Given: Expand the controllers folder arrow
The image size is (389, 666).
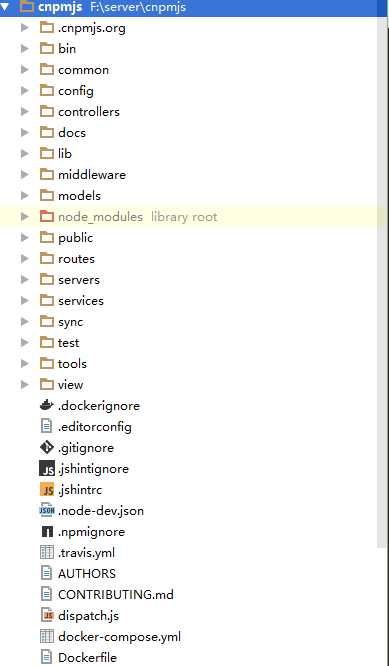Looking at the screenshot, I should pyautogui.click(x=25, y=112).
